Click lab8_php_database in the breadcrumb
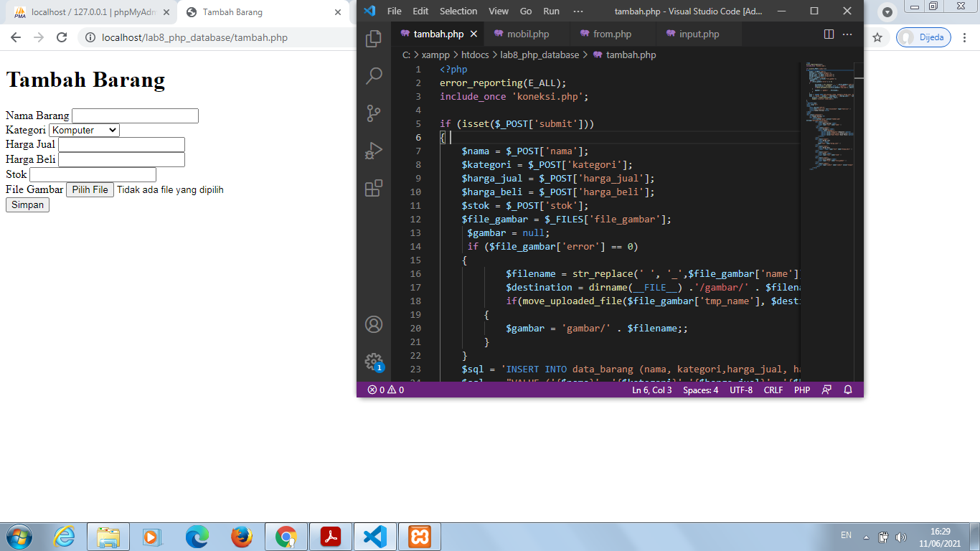 tap(540, 55)
